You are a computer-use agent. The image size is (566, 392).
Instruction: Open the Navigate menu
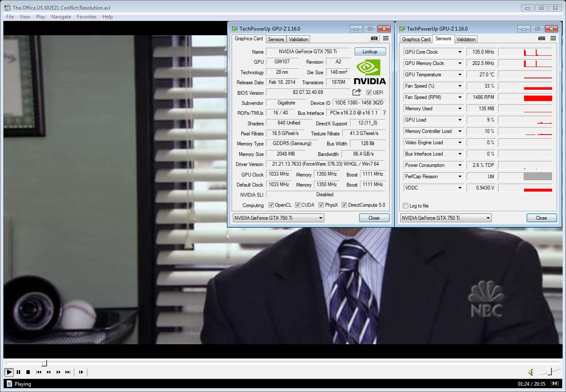[61, 17]
